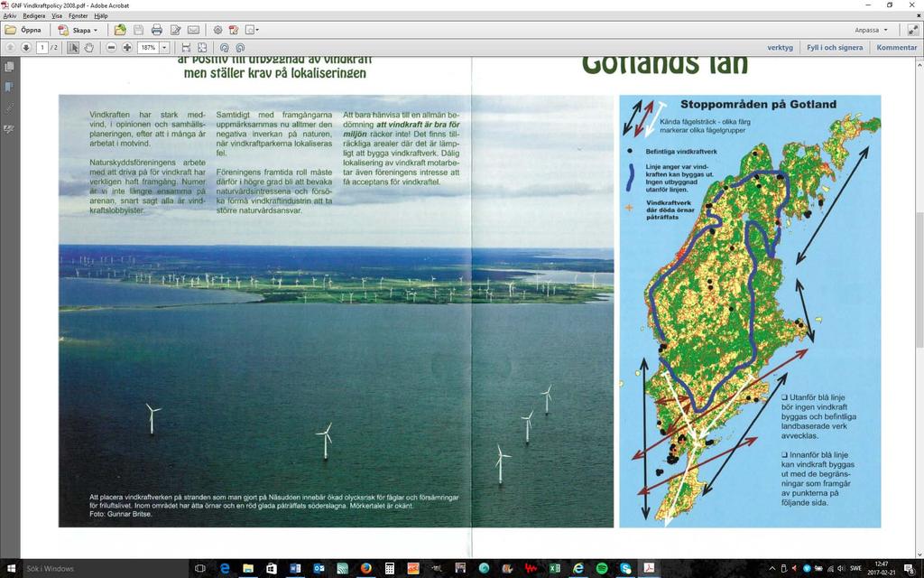Open the Windows Start menu
The image size is (924, 578).
tap(10, 569)
